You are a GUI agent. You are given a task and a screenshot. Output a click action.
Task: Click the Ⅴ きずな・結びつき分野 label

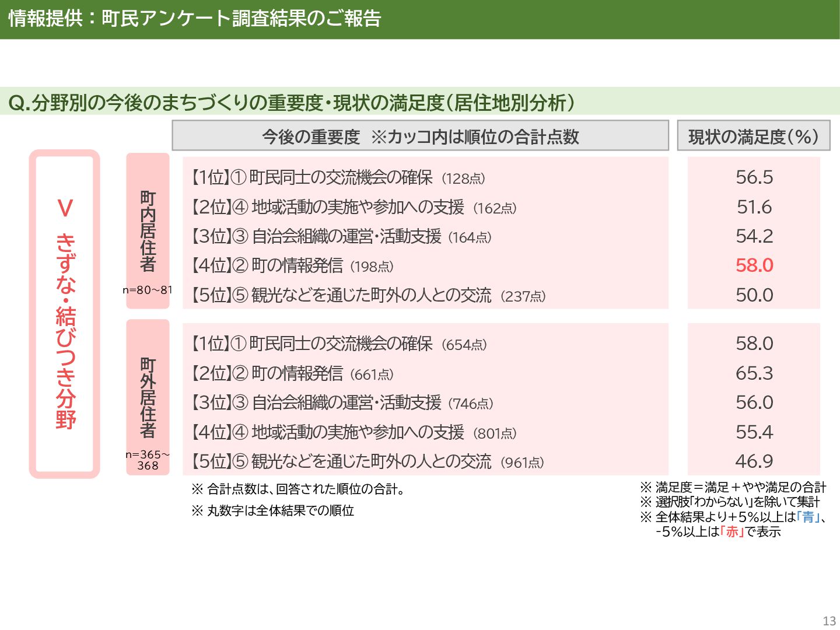[x=65, y=314]
